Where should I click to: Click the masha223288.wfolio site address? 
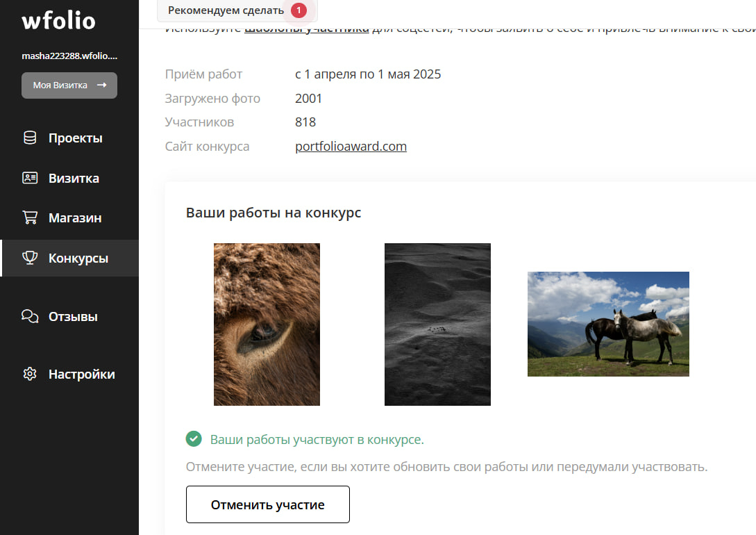69,56
